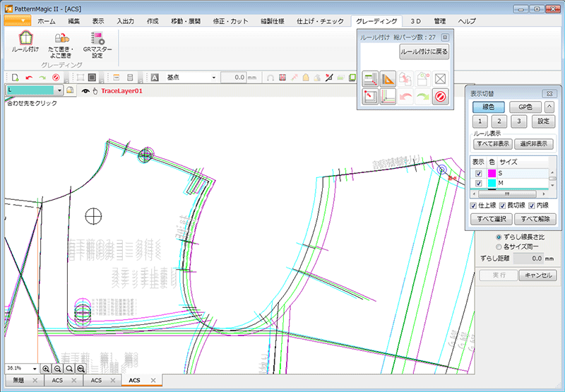Open the 3D ribbon tab
The image size is (565, 392).
click(415, 21)
